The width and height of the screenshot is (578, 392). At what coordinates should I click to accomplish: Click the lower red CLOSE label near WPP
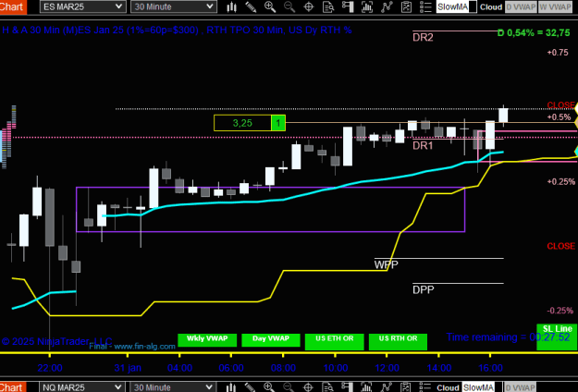coord(560,246)
